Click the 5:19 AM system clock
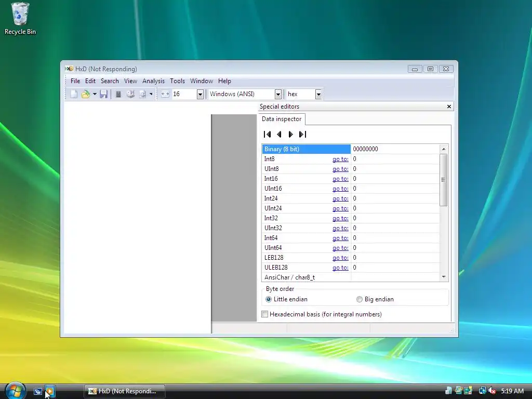The image size is (532, 399). click(512, 391)
